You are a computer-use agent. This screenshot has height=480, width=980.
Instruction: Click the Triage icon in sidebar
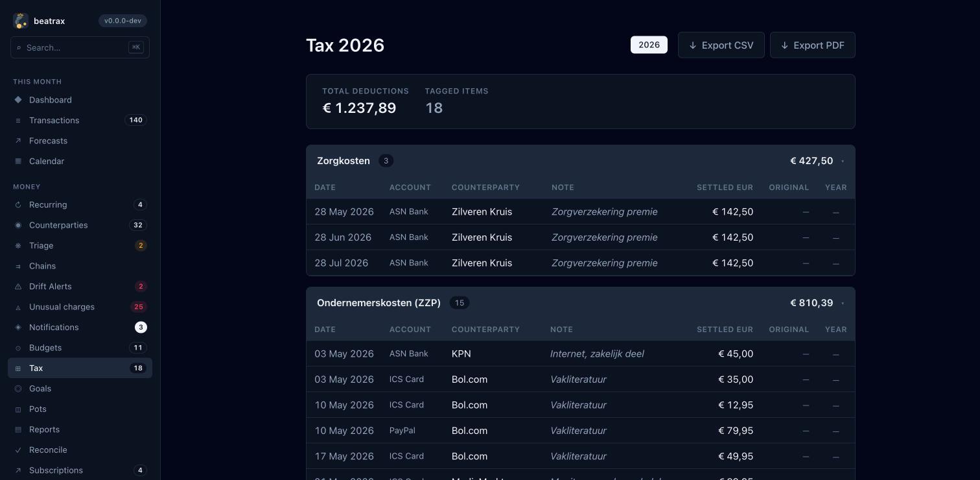(18, 246)
